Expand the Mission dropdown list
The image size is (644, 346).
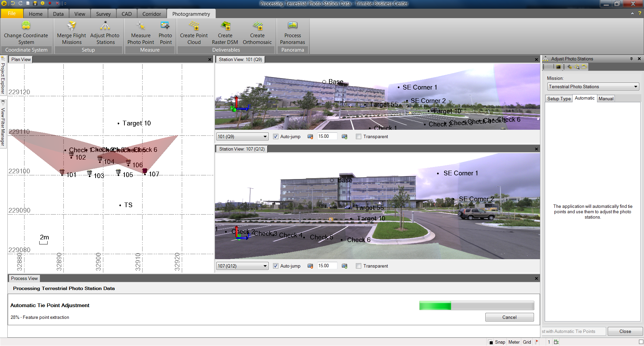click(635, 87)
